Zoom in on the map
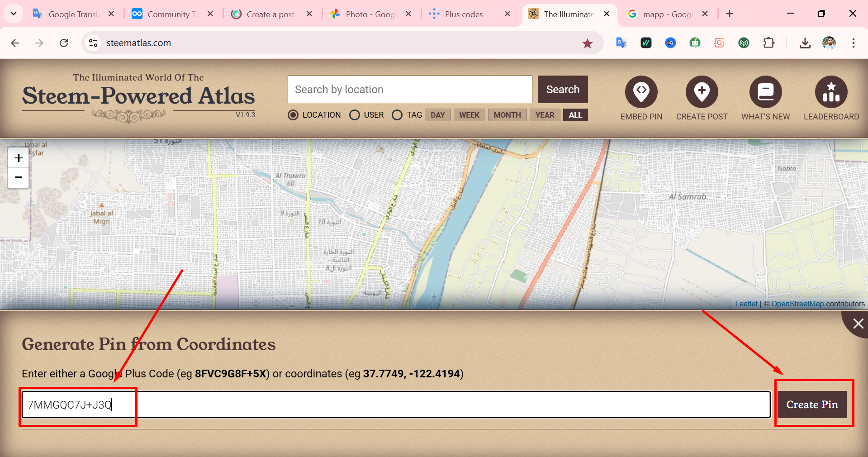 (19, 158)
